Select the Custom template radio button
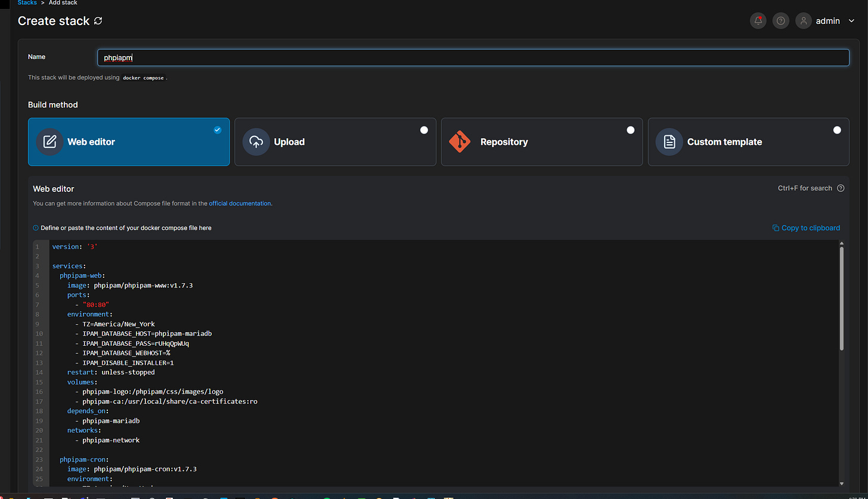This screenshot has width=868, height=499. click(x=837, y=130)
